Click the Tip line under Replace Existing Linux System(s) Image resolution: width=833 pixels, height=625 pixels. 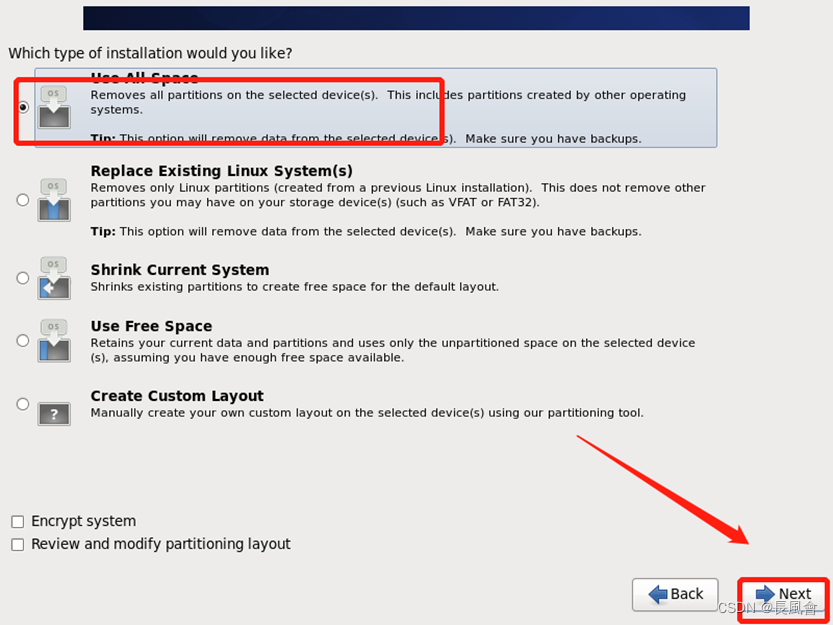click(366, 232)
